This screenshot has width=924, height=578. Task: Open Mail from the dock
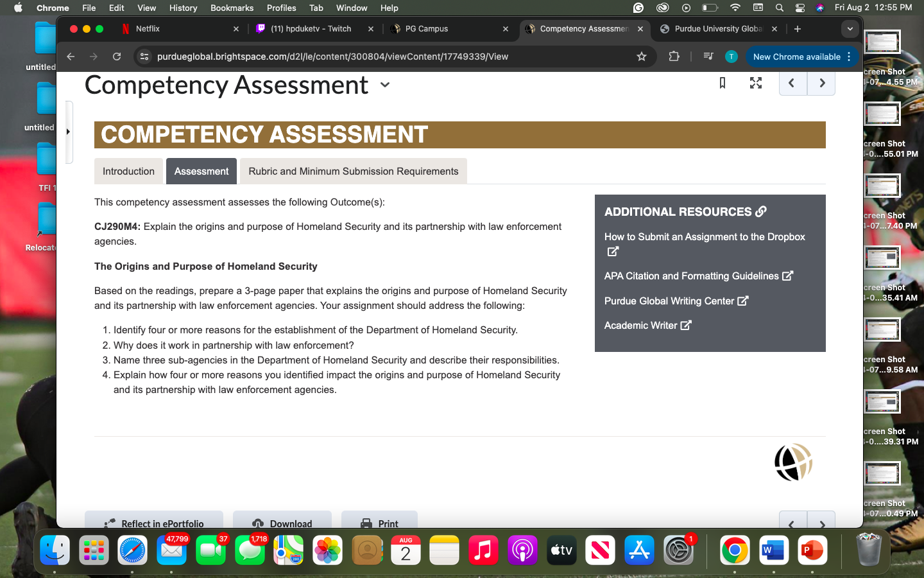(x=171, y=550)
